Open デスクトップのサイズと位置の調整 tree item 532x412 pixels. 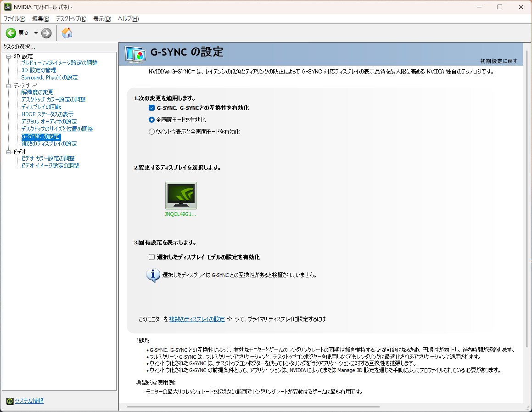[x=57, y=129]
